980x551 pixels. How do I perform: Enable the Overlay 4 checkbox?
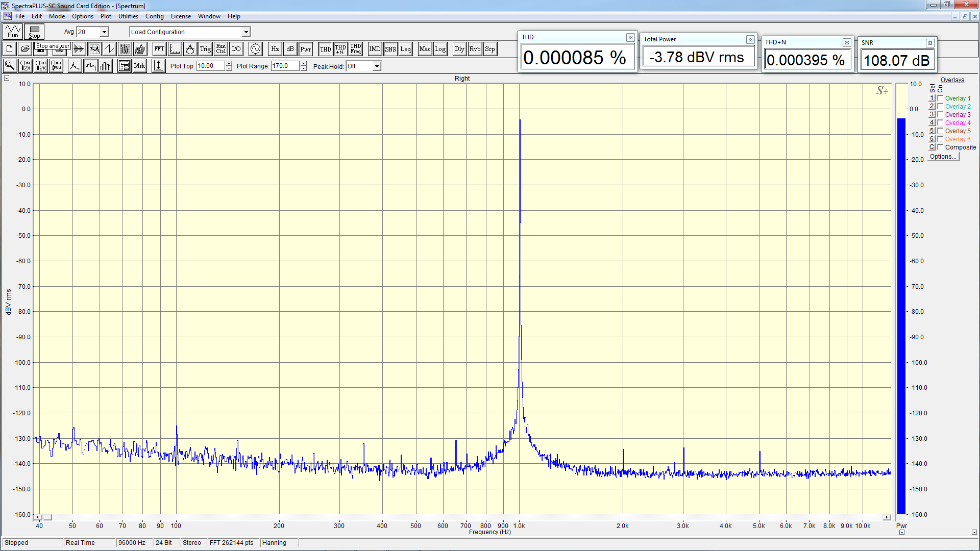point(940,123)
